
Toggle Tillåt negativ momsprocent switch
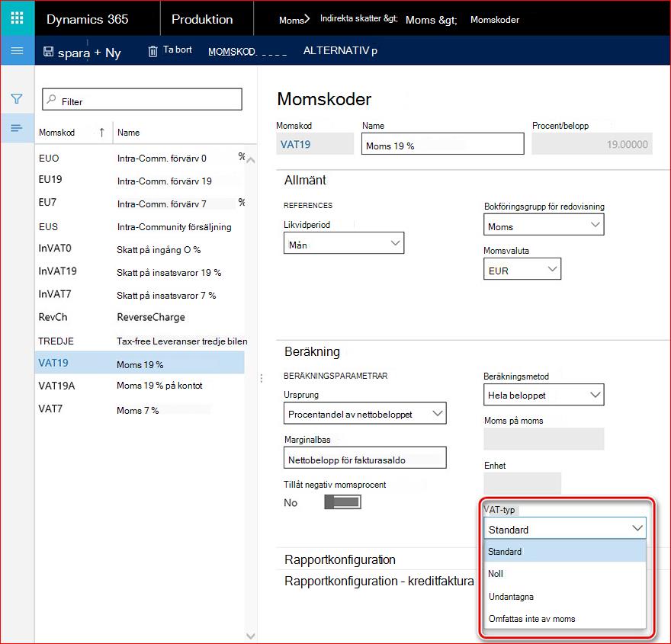tap(343, 501)
